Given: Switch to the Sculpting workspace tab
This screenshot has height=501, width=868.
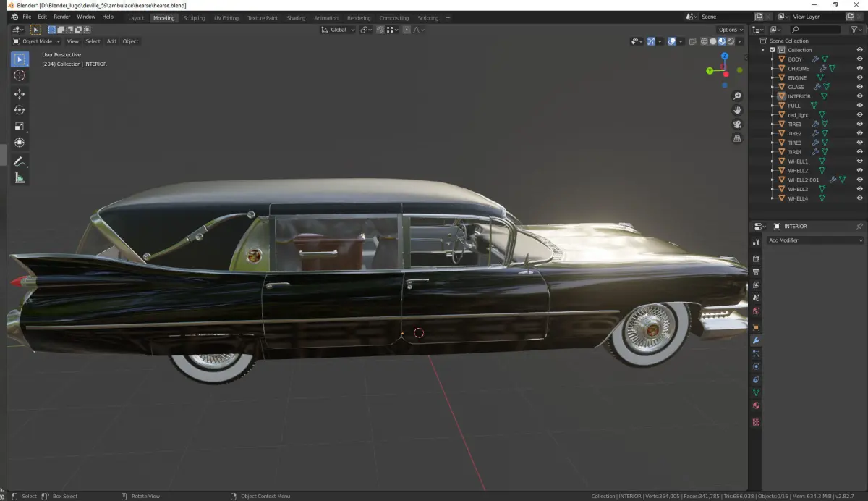Looking at the screenshot, I should pyautogui.click(x=194, y=18).
